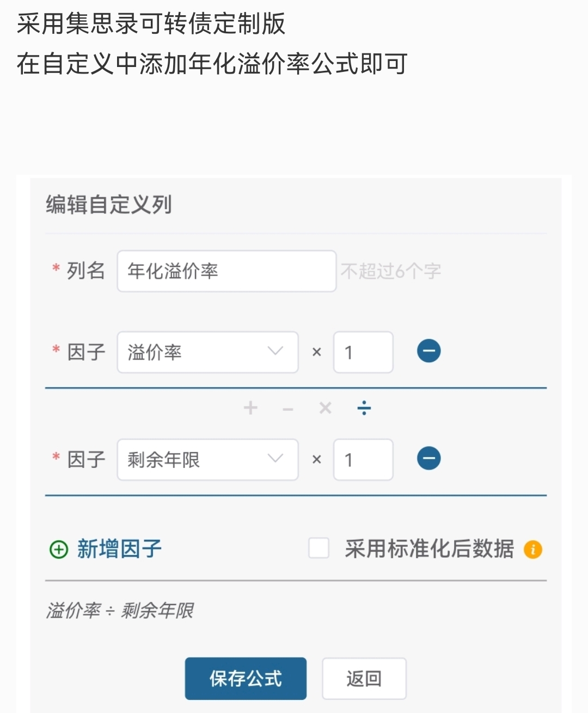Edit the 剩余年限 multiplier value field
588x713 pixels.
[363, 459]
